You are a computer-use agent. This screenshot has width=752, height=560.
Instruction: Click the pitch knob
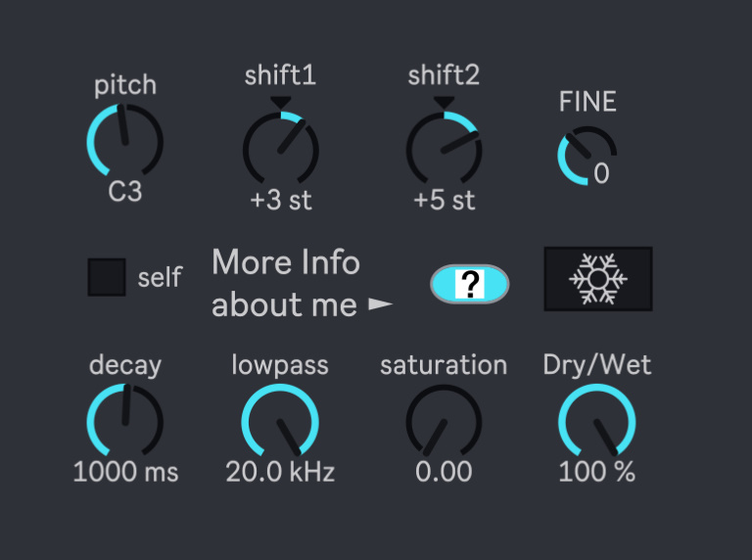tap(124, 143)
